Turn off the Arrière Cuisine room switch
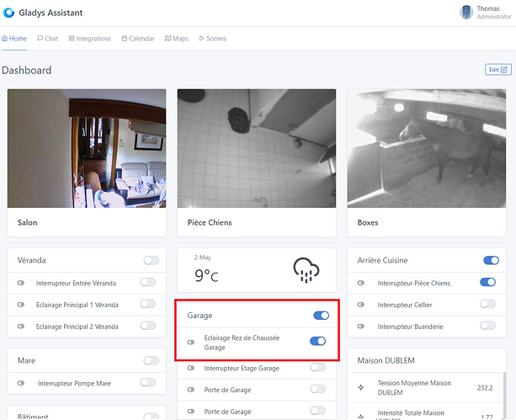This screenshot has width=516, height=420. [492, 260]
